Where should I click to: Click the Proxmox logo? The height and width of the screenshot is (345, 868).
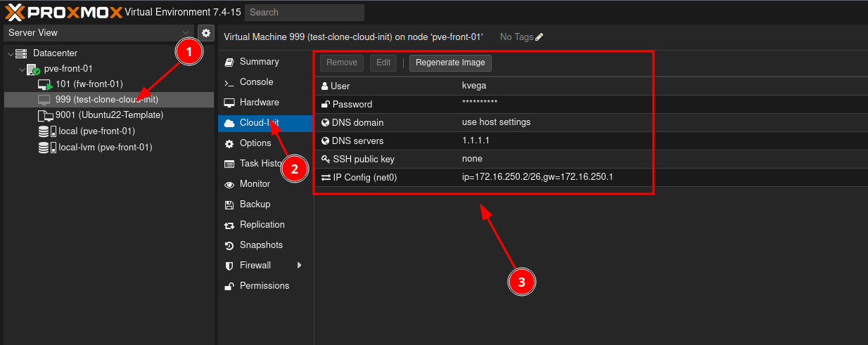pos(63,12)
